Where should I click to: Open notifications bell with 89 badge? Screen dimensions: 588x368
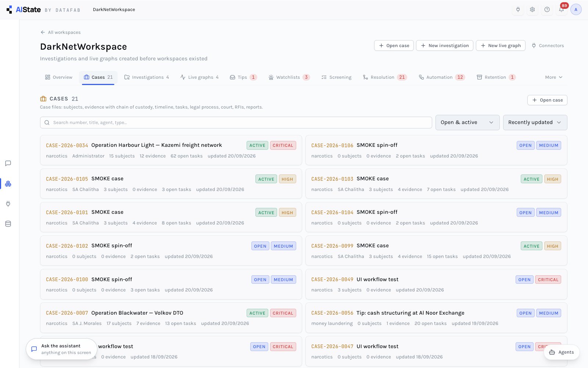[562, 10]
